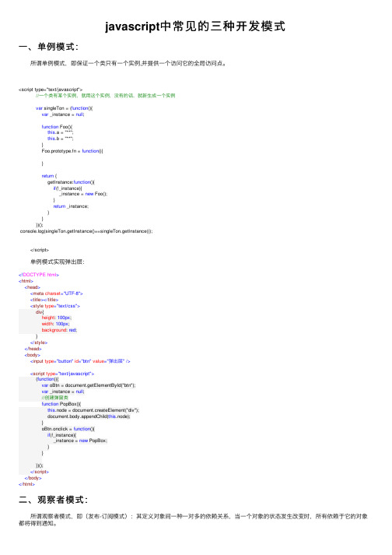Click the opening "<body>" tag line
Image resolution: width=392 pixels, height=555 pixels.
(32, 355)
